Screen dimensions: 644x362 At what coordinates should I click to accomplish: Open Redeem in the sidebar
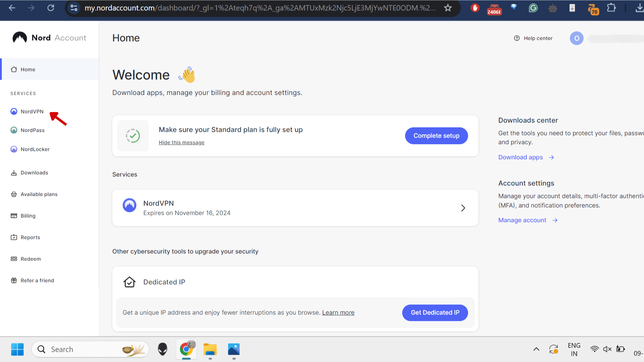point(26,259)
